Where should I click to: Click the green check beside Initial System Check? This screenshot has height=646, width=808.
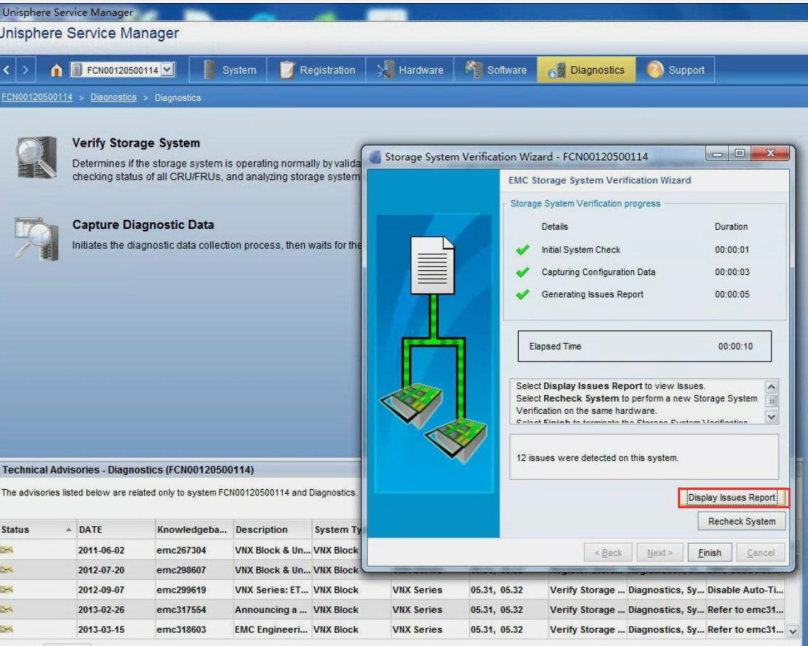point(523,250)
